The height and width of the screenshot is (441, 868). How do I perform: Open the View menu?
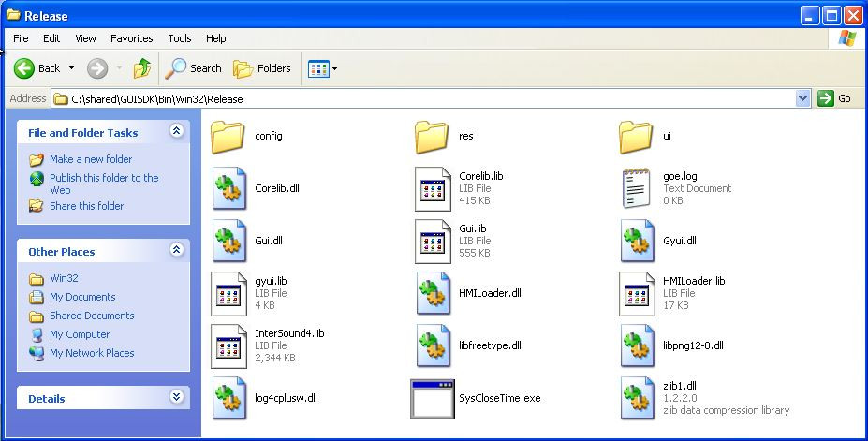coord(85,38)
